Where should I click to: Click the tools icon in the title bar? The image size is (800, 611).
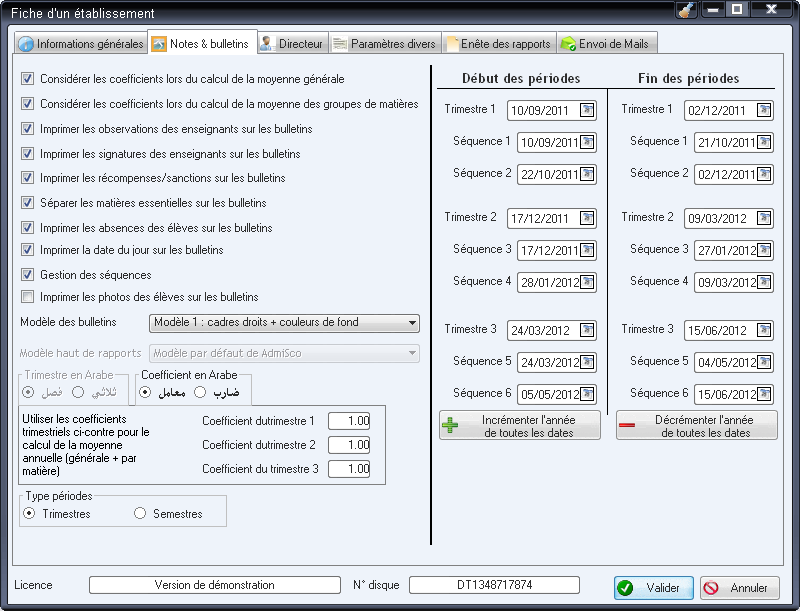pyautogui.click(x=685, y=11)
